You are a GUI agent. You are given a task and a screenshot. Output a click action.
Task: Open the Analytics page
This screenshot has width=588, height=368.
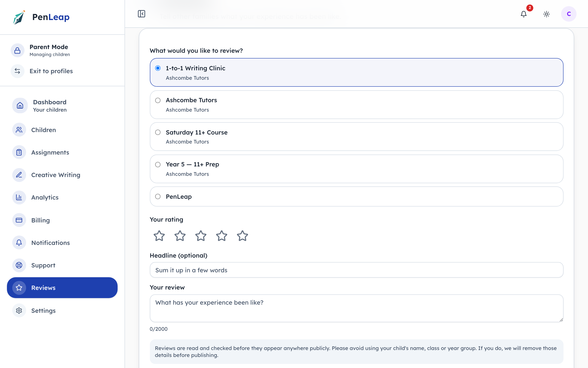pos(62,197)
